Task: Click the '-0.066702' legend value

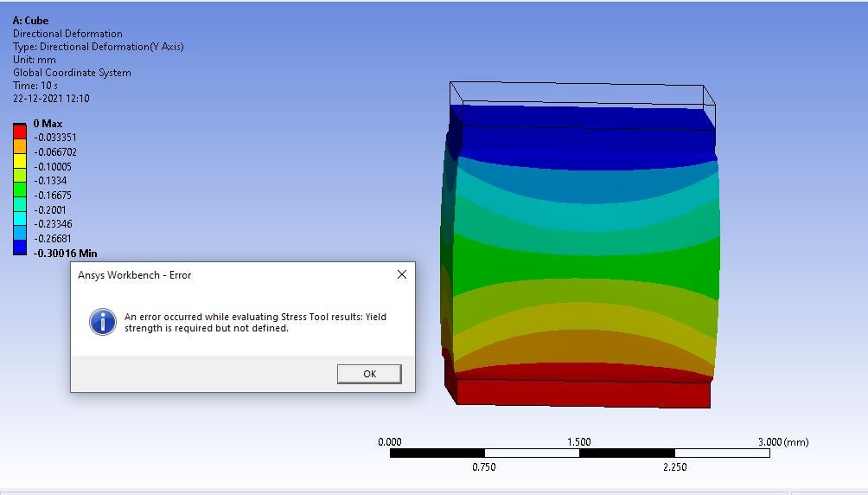Action: click(55, 152)
